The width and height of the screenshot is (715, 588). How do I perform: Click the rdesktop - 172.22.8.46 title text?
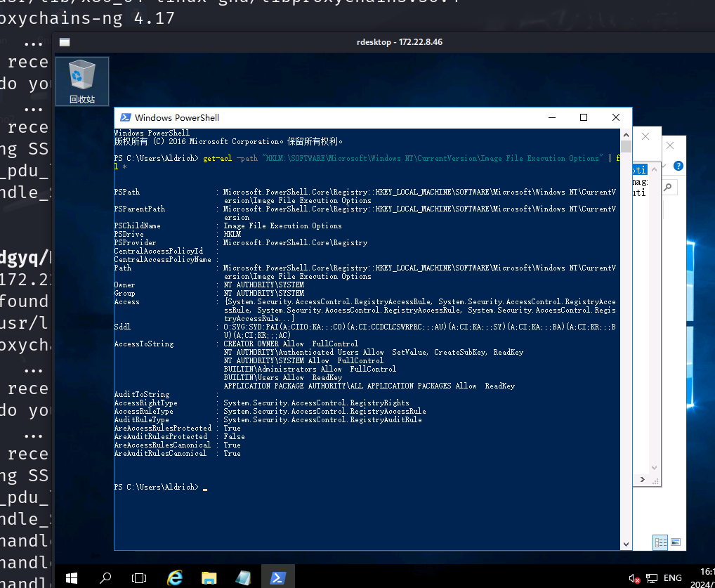[x=400, y=42]
